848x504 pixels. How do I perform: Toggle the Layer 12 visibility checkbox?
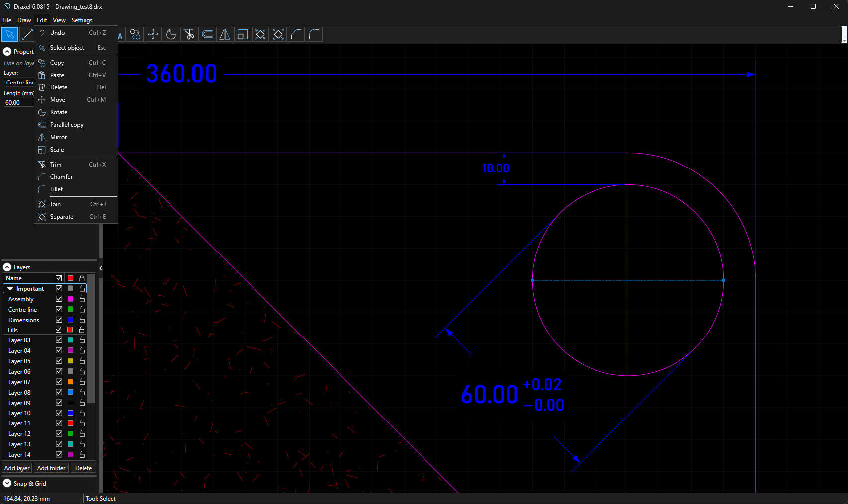59,434
